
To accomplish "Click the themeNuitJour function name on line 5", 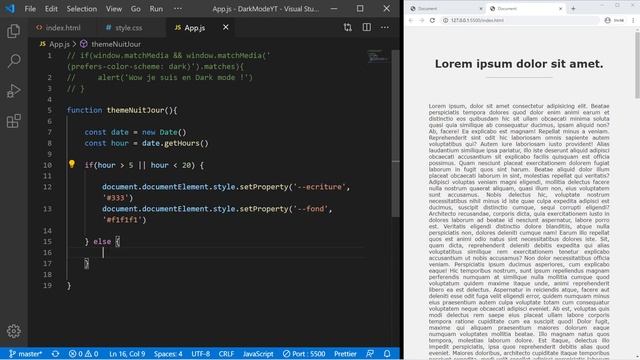I will 136,110.
